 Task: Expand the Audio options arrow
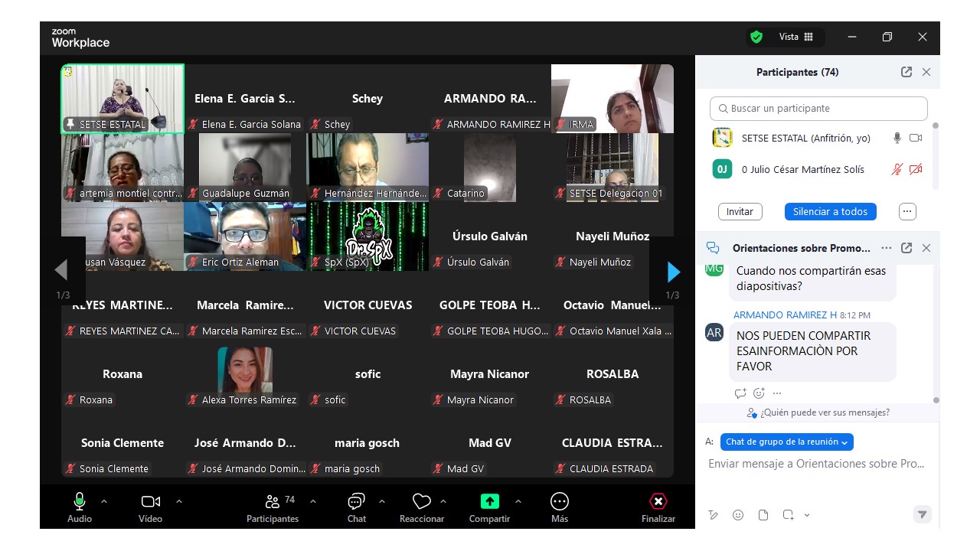(x=104, y=502)
